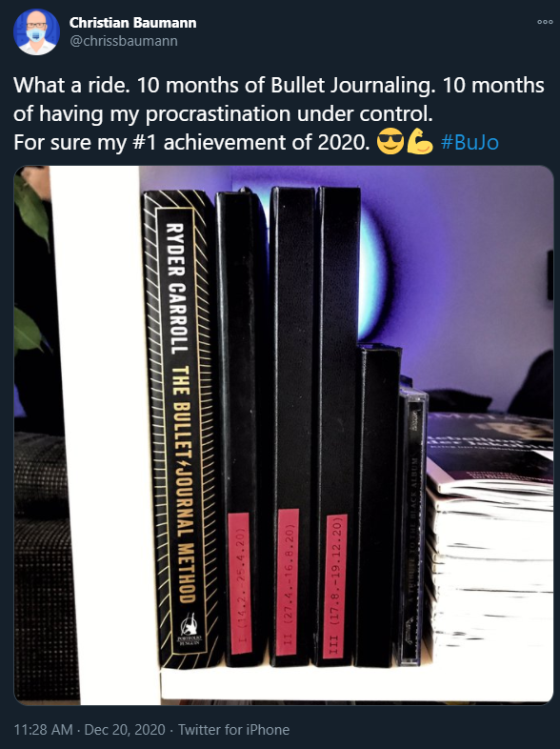Screen dimensions: 560x749
Task: Open Christian Baumann's profile avatar
Action: pyautogui.click(x=37, y=32)
